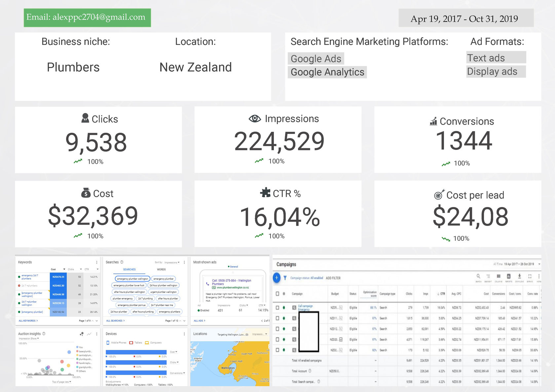Check the Call campaign Emergency row checkbox

277,307
